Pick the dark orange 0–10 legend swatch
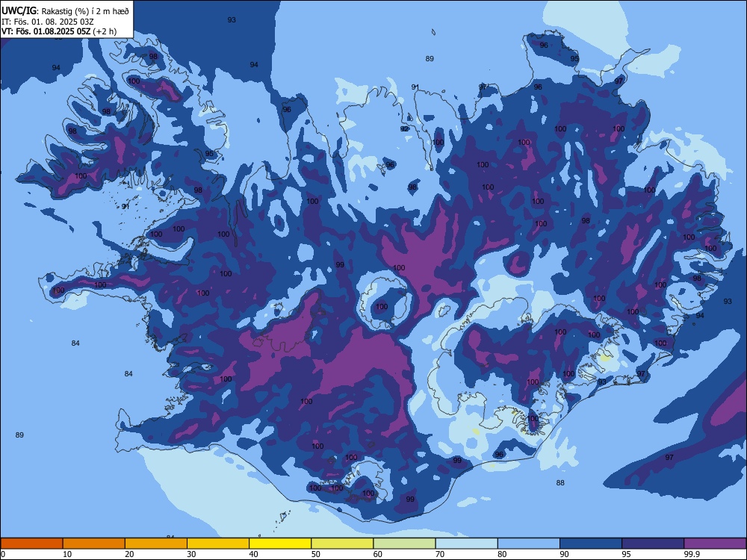 pyautogui.click(x=31, y=544)
